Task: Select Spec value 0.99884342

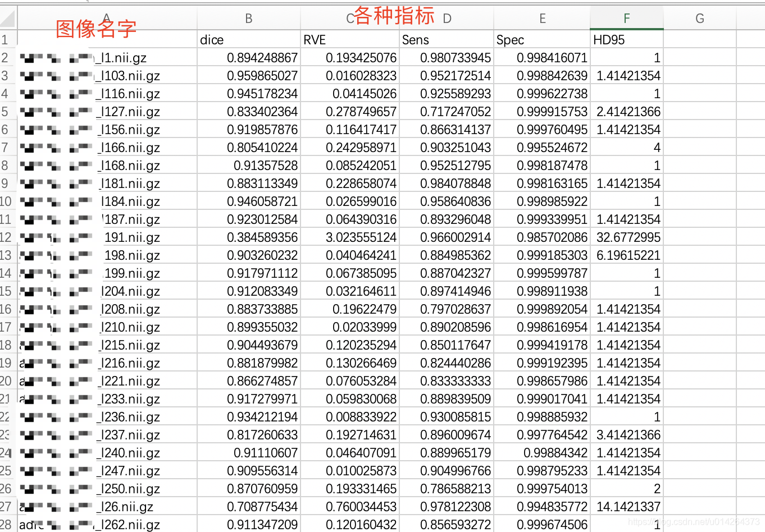Action: [542, 453]
